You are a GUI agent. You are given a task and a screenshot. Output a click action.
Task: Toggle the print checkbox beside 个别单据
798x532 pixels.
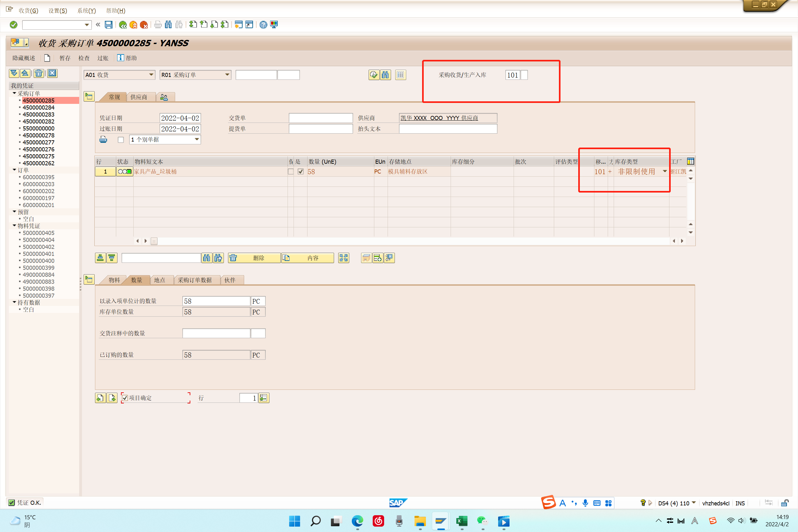pyautogui.click(x=121, y=140)
